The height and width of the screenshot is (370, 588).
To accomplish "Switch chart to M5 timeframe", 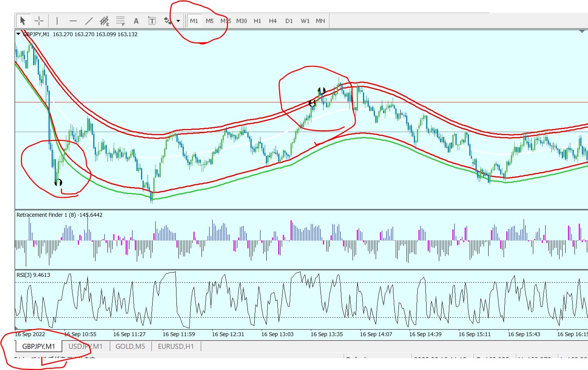I will (x=210, y=21).
